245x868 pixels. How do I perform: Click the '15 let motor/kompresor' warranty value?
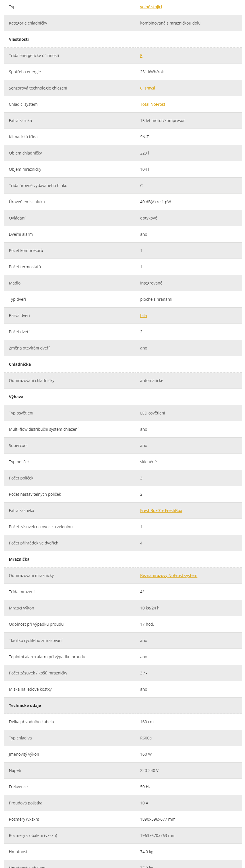pos(162,121)
